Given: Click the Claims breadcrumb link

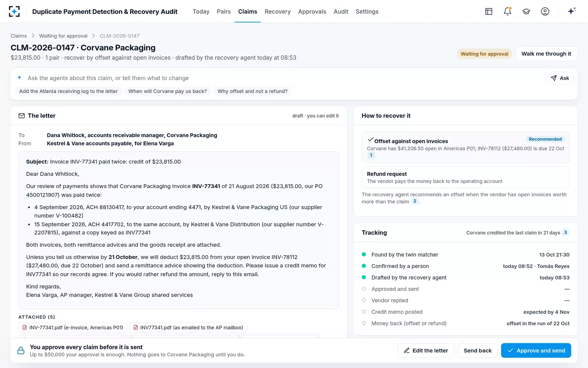Looking at the screenshot, I should coord(19,36).
